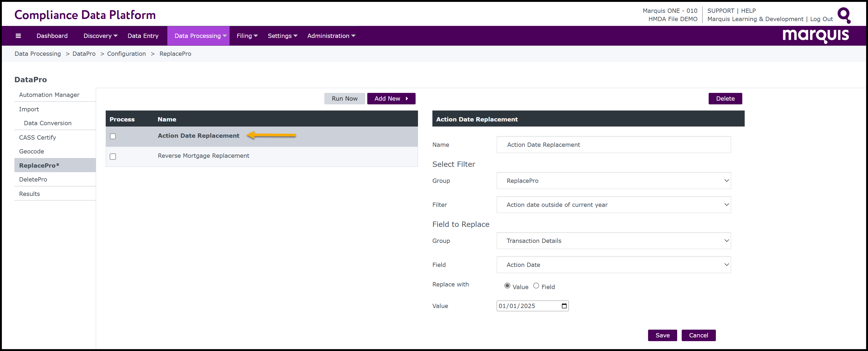Viewport: 868px width, 351px height.
Task: Click the Log Out link
Action: (821, 19)
